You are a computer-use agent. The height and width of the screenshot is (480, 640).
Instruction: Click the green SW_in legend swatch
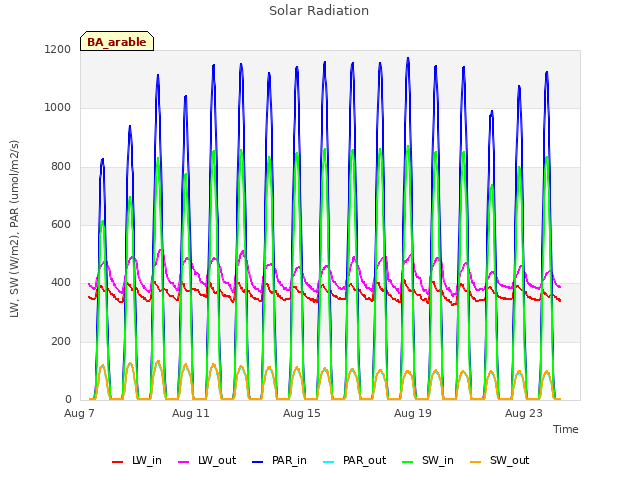408,462
